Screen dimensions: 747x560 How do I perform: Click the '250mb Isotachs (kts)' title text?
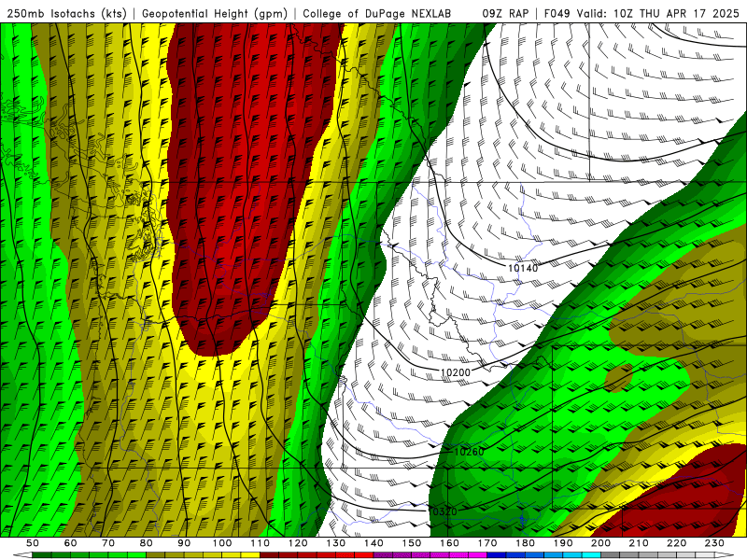click(66, 13)
